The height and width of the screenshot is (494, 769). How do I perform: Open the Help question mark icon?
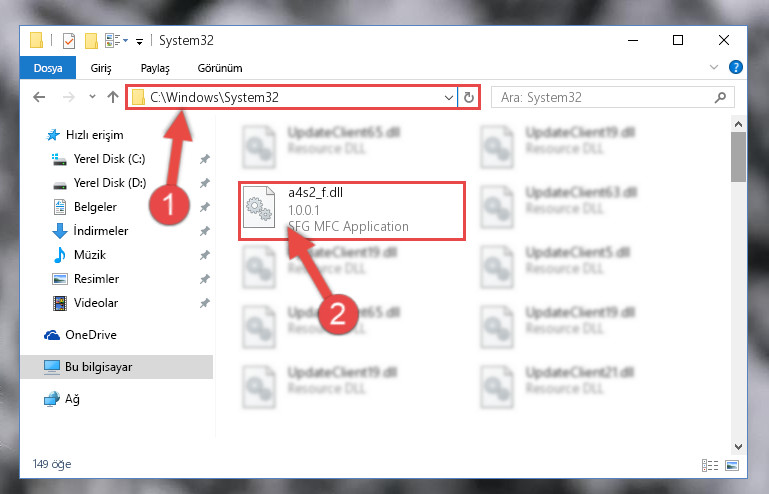tap(736, 67)
